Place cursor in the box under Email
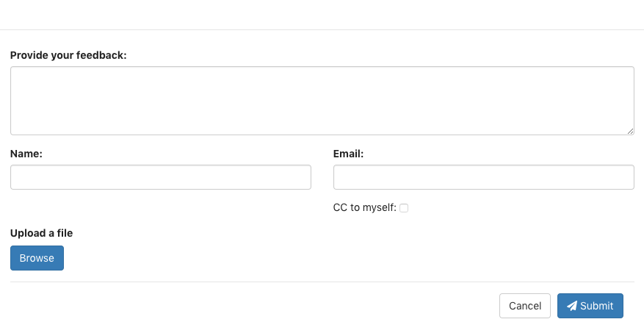This screenshot has height=333, width=644. point(483,177)
